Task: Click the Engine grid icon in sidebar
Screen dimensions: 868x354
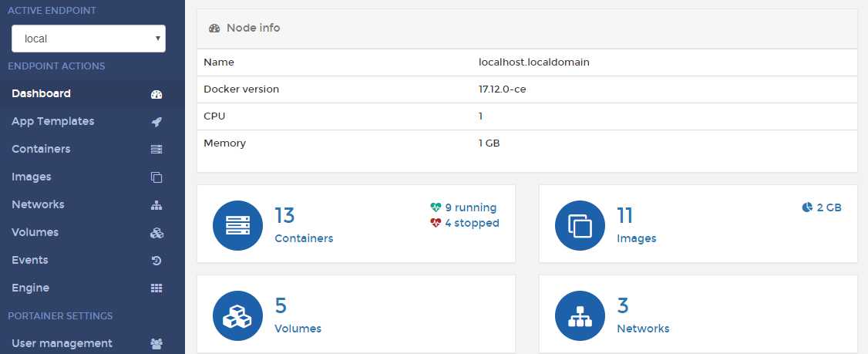Action: pos(156,288)
